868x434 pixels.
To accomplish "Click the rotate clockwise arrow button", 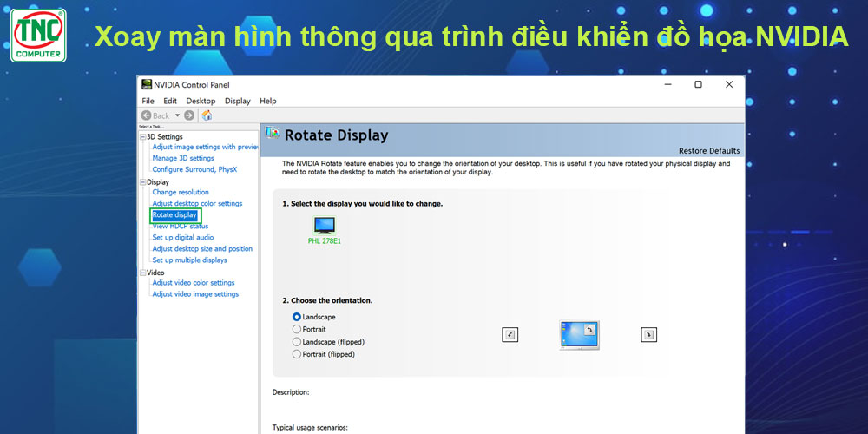I will coord(648,334).
